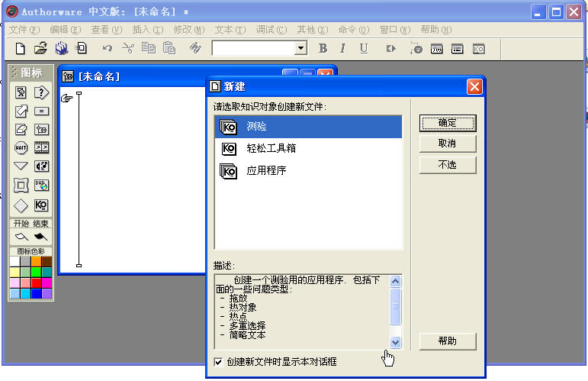Click the Copy toolbar icon
588x381 pixels.
point(149,48)
